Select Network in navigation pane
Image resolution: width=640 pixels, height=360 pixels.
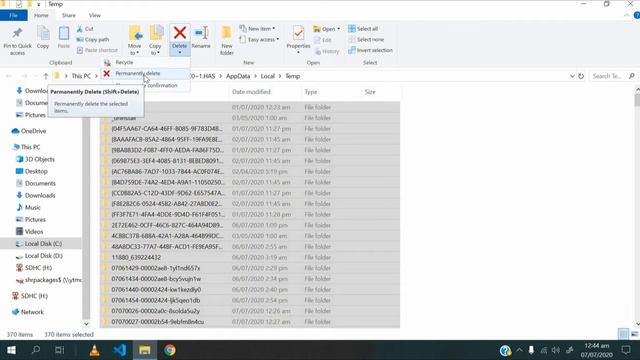[32, 312]
